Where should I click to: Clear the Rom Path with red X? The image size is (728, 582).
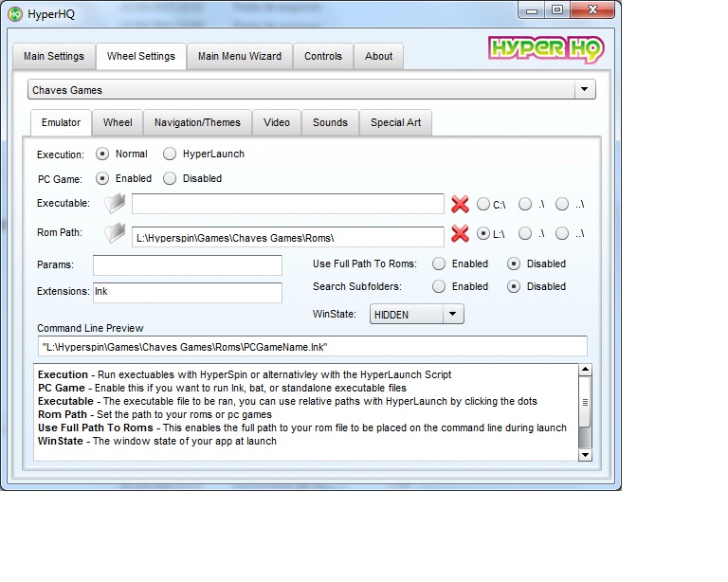460,233
